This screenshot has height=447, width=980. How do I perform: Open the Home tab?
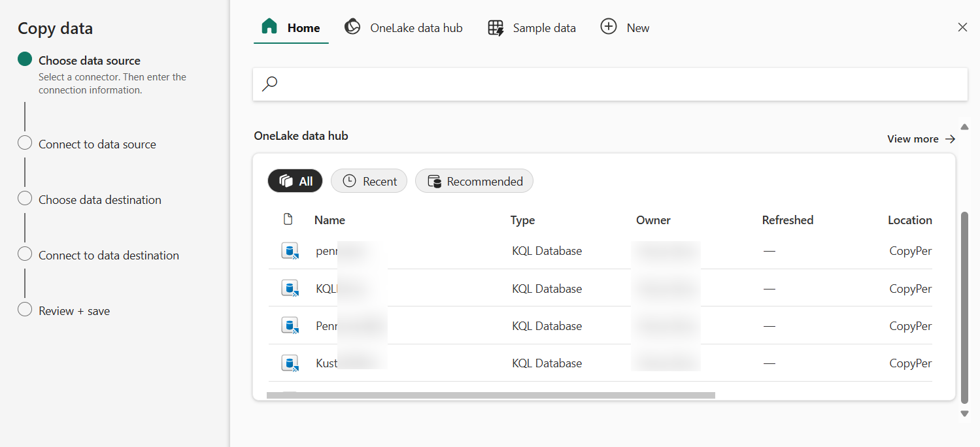pyautogui.click(x=291, y=28)
